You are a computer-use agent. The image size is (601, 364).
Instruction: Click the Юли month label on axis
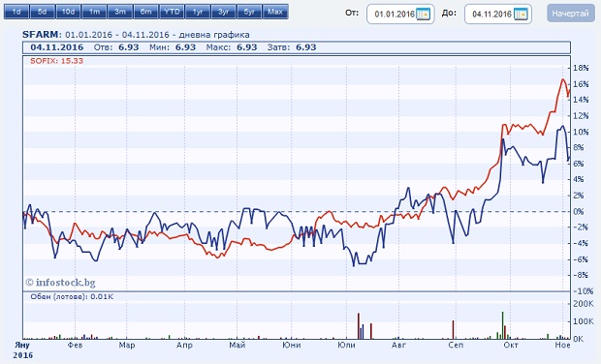(x=346, y=345)
